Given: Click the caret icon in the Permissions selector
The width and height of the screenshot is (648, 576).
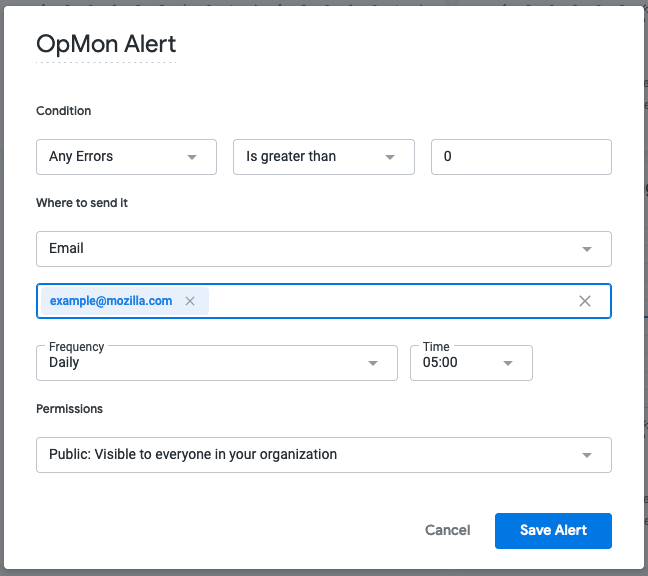Looking at the screenshot, I should pos(586,455).
